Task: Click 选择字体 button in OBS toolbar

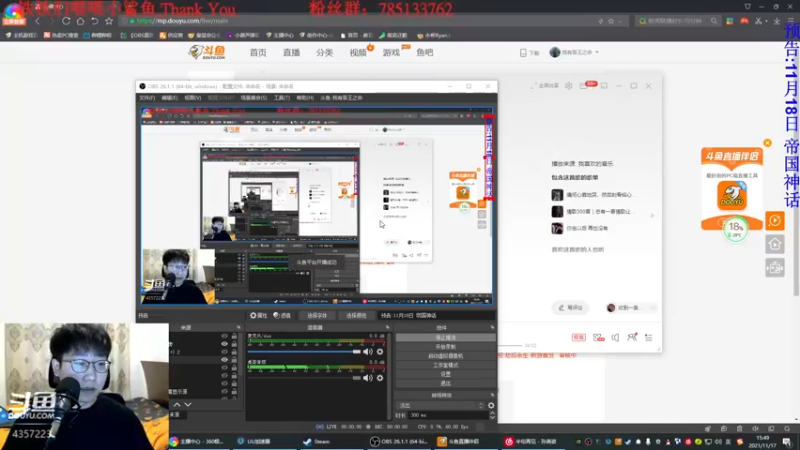Action: [317, 315]
